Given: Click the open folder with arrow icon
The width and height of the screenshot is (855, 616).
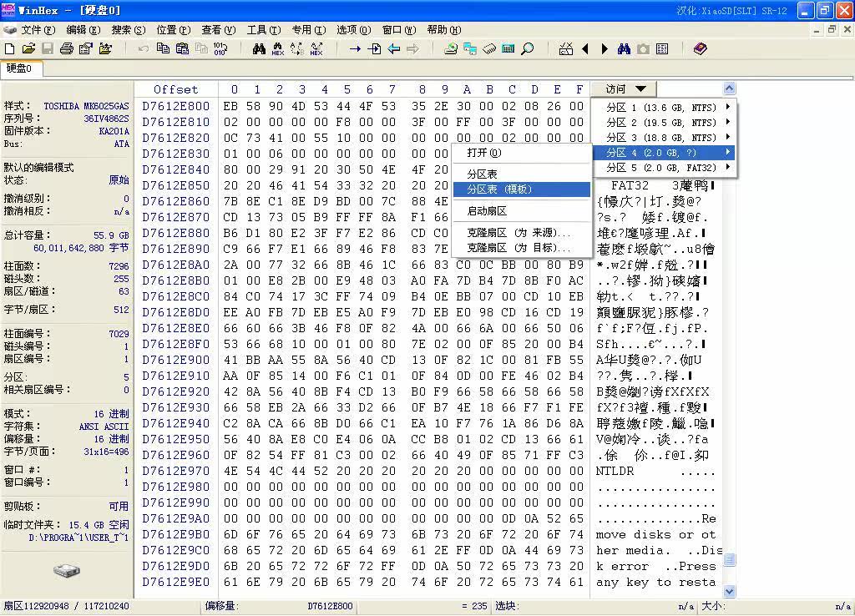Looking at the screenshot, I should coord(105,49).
